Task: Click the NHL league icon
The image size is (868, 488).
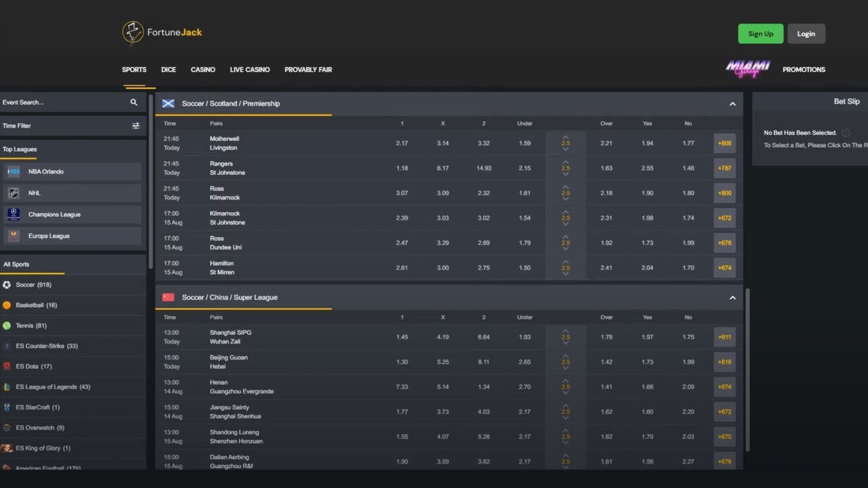Action: pyautogui.click(x=14, y=193)
